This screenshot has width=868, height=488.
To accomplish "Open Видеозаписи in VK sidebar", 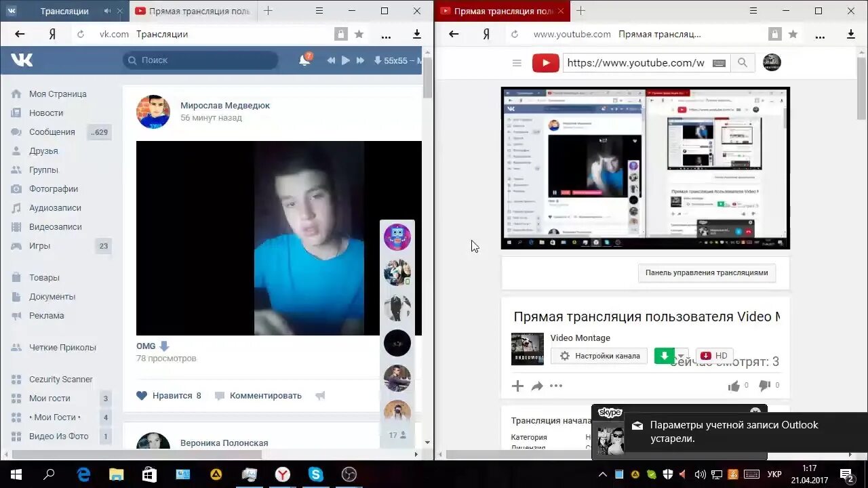I will click(56, 227).
